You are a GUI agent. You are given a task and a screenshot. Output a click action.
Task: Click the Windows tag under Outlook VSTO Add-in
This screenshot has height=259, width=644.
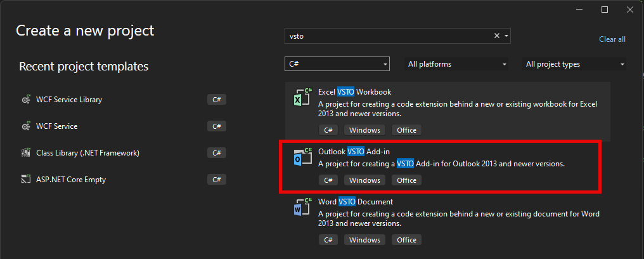(364, 180)
